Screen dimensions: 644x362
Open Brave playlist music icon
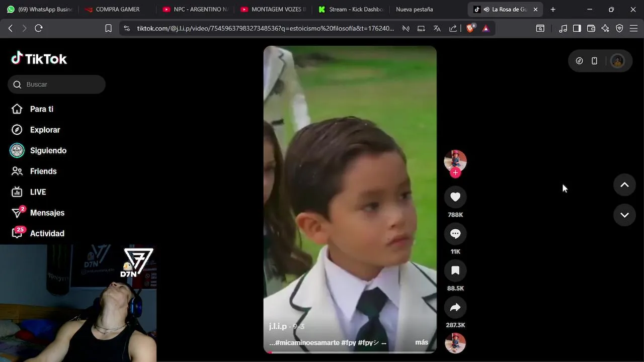click(x=563, y=29)
